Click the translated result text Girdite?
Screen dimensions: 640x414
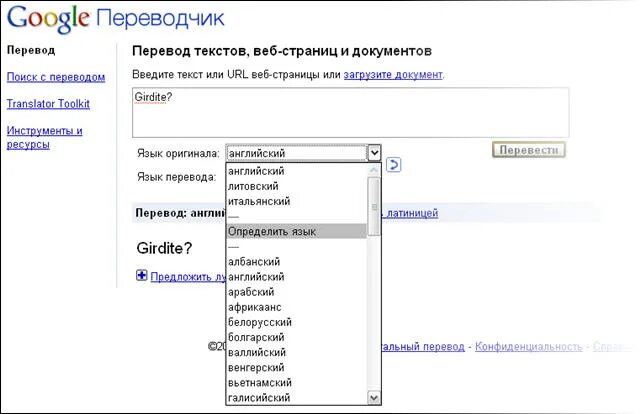pos(164,248)
